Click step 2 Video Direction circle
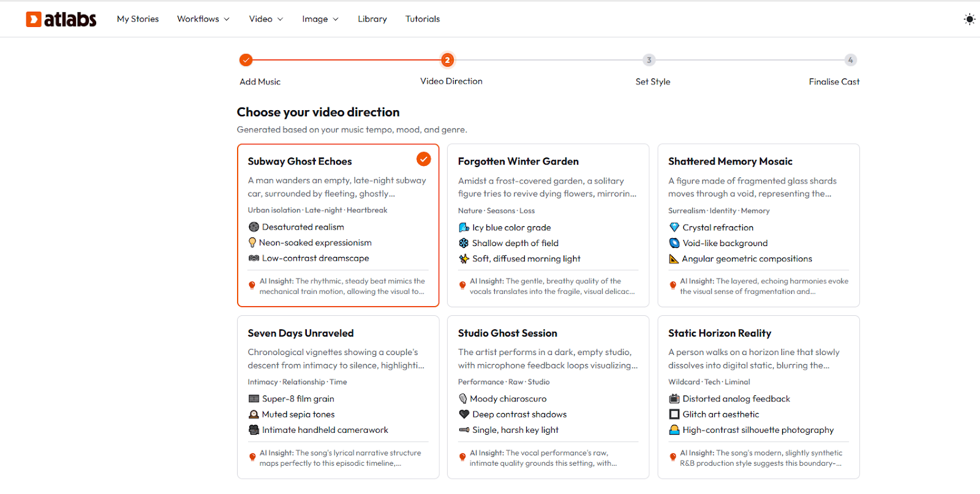The width and height of the screenshot is (980, 494). (448, 60)
